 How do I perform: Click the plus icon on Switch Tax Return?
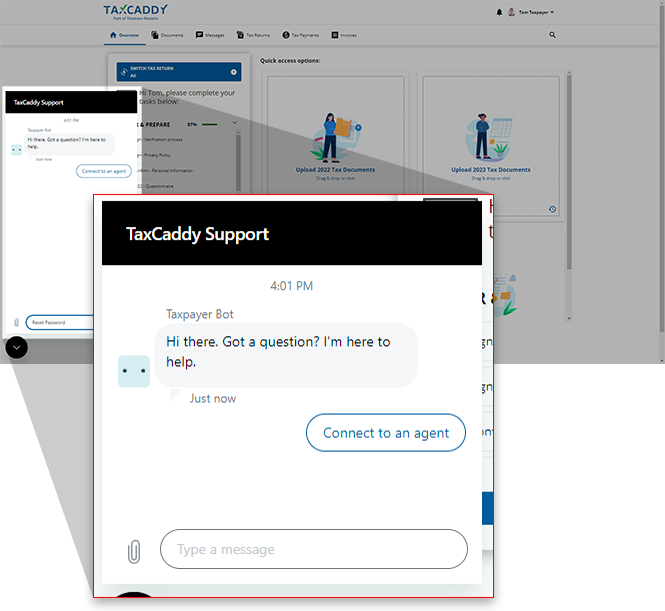[x=234, y=72]
